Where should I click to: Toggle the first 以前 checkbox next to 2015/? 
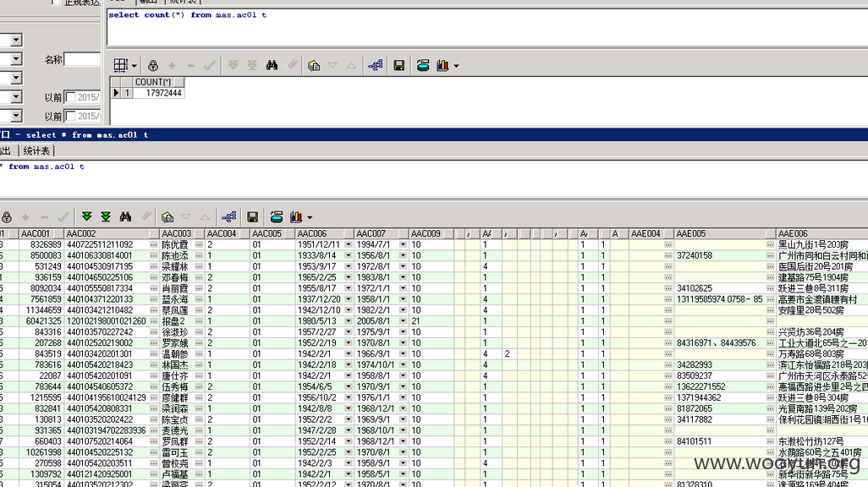71,97
